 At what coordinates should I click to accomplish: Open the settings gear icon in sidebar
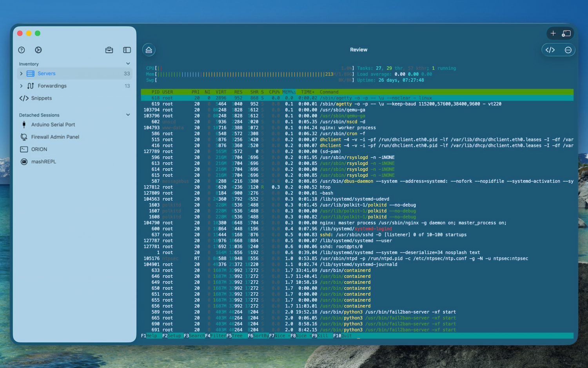pyautogui.click(x=38, y=50)
